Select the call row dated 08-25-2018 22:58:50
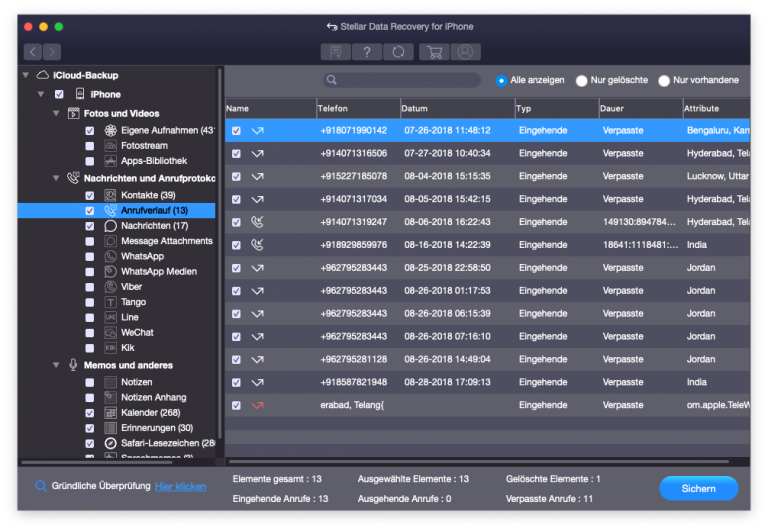 point(487,268)
